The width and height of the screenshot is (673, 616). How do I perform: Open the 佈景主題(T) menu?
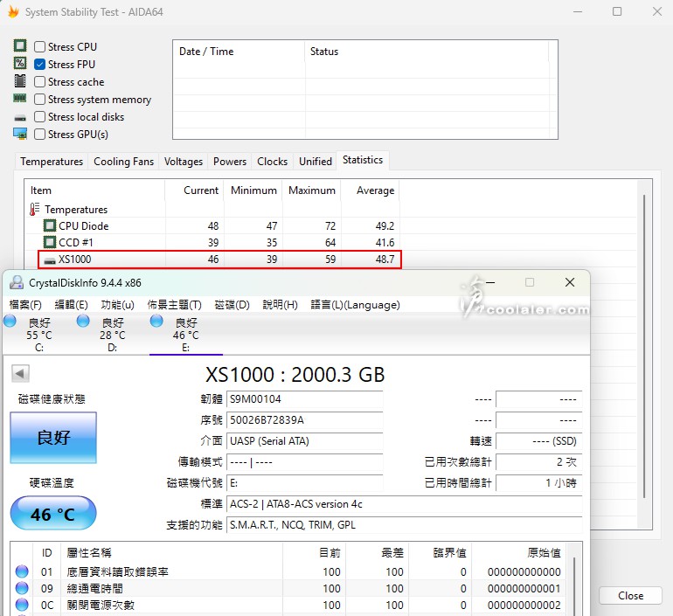(x=174, y=305)
